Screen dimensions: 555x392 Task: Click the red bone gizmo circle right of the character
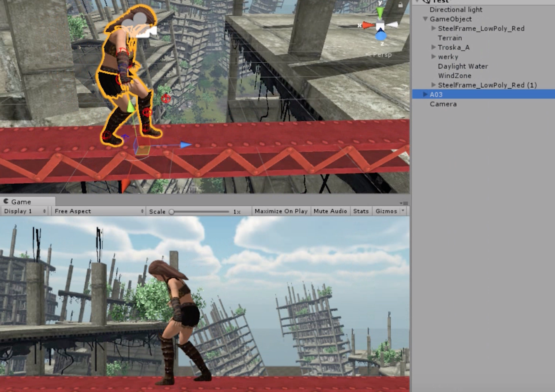166,99
